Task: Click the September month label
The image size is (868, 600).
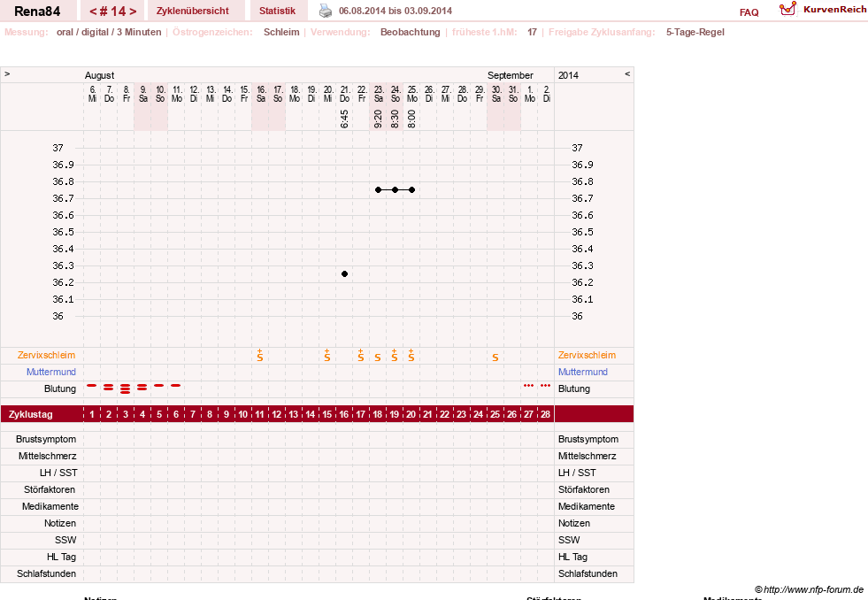Action: click(x=511, y=75)
